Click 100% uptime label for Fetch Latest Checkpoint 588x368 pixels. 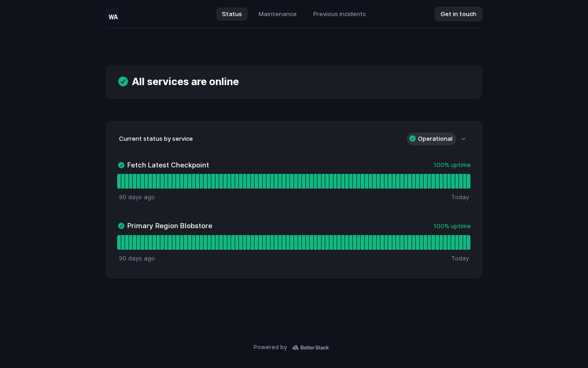pos(452,165)
